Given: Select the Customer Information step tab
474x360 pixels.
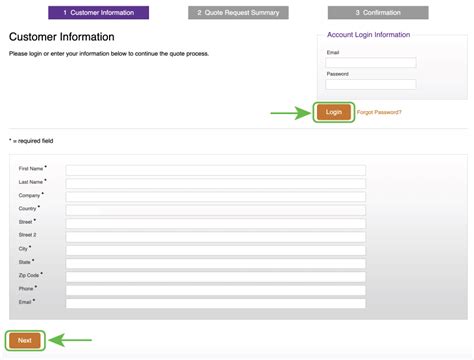Looking at the screenshot, I should 98,13.
